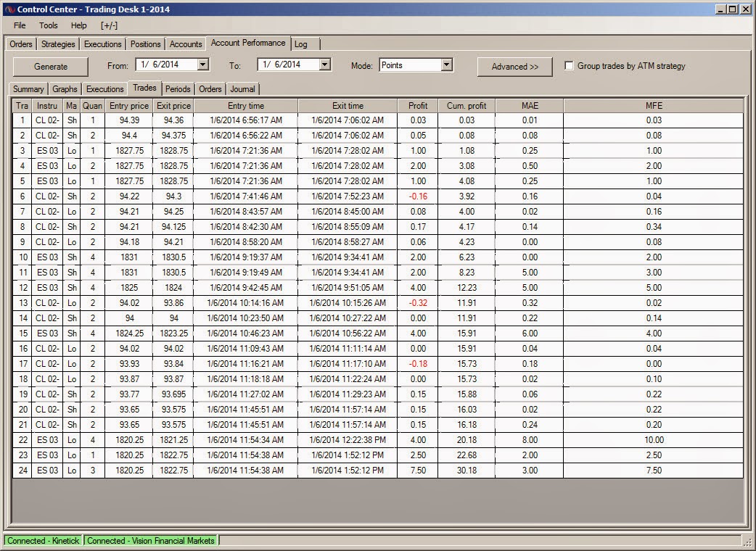Open the Periods sub-tab
Viewport: 756px width, 551px height.
(178, 89)
